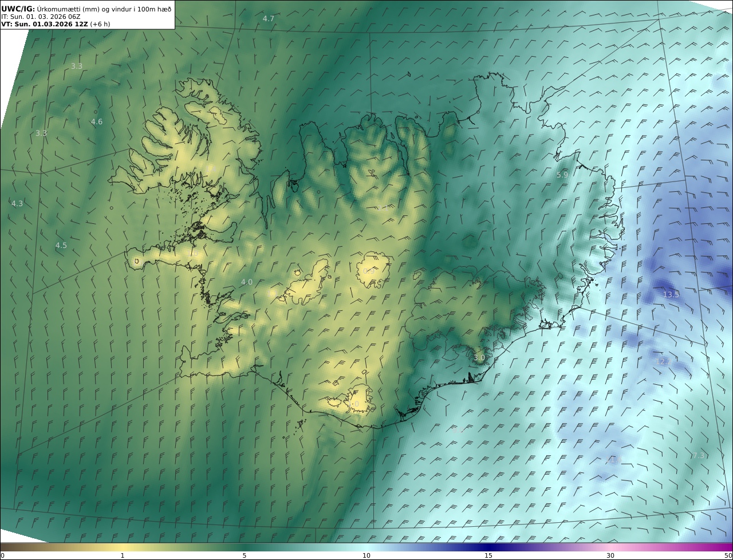The image size is (733, 560).
Task: Click the '15' tick on the color scale
Action: pos(488,555)
